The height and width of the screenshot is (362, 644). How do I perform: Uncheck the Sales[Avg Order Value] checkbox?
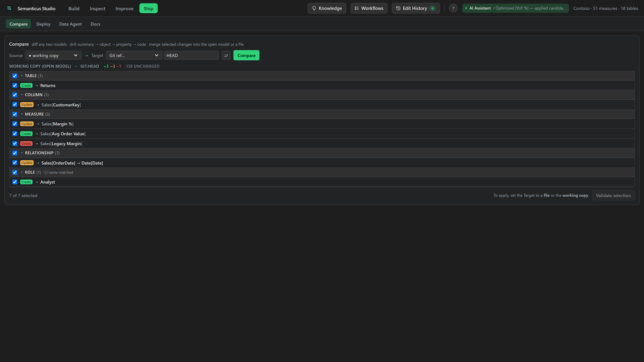pyautogui.click(x=15, y=134)
